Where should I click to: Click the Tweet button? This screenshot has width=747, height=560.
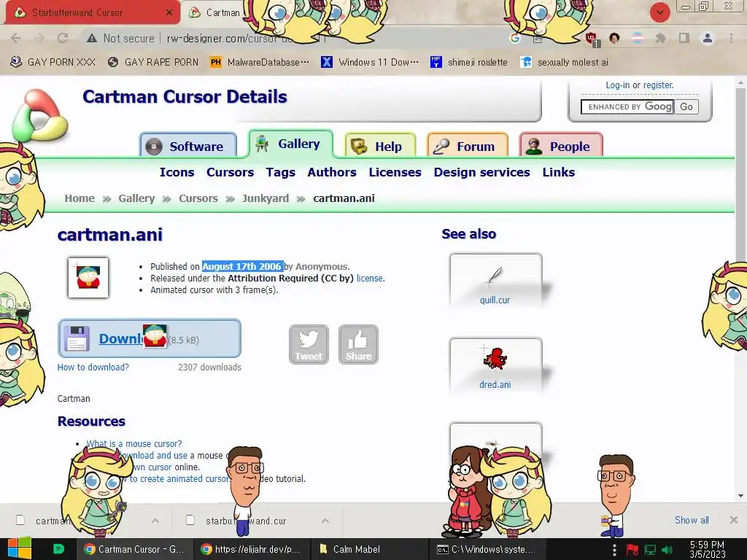(x=309, y=344)
